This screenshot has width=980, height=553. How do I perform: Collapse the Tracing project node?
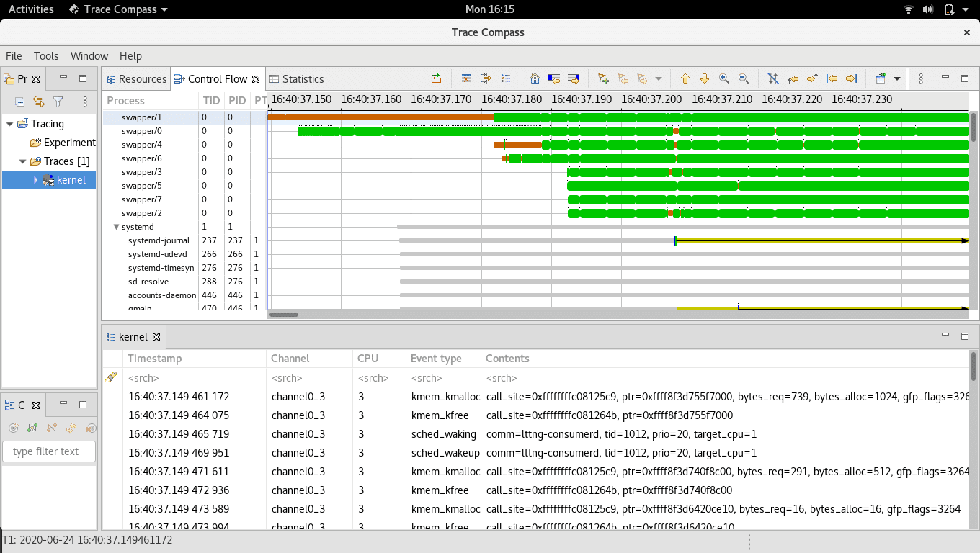[x=9, y=124]
